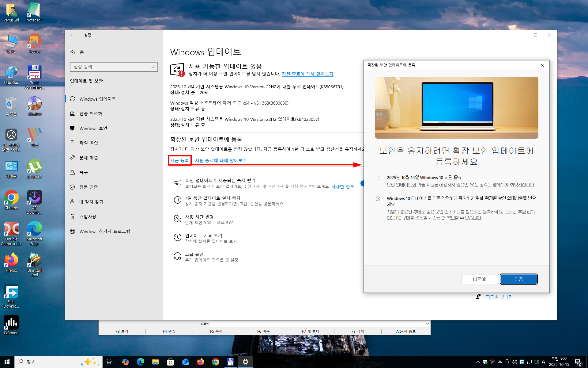Viewport: 588px width, 368px height.
Task: Click Alt+F4 종료 in Total Commander
Action: [406, 331]
